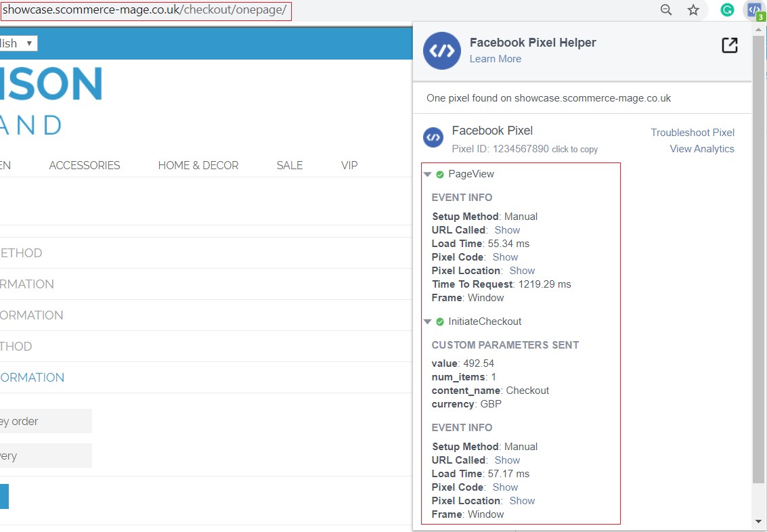Bookmark this page with the star icon
Screen dimensions: 767x532
pos(693,10)
